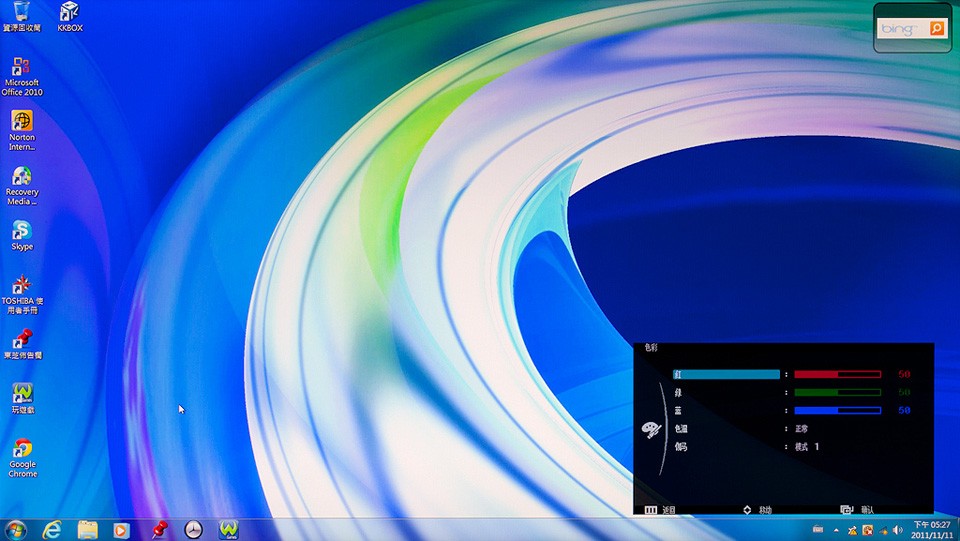Click the volume speaker tray icon

coord(897,529)
